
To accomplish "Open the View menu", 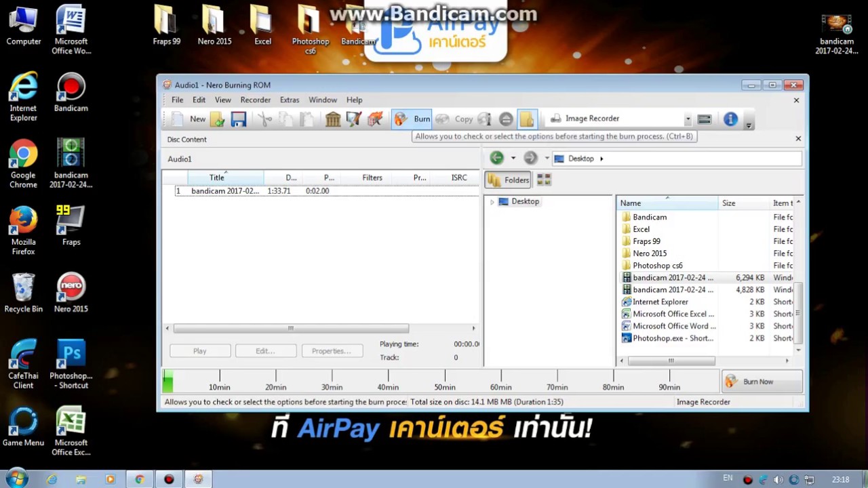I will click(222, 100).
